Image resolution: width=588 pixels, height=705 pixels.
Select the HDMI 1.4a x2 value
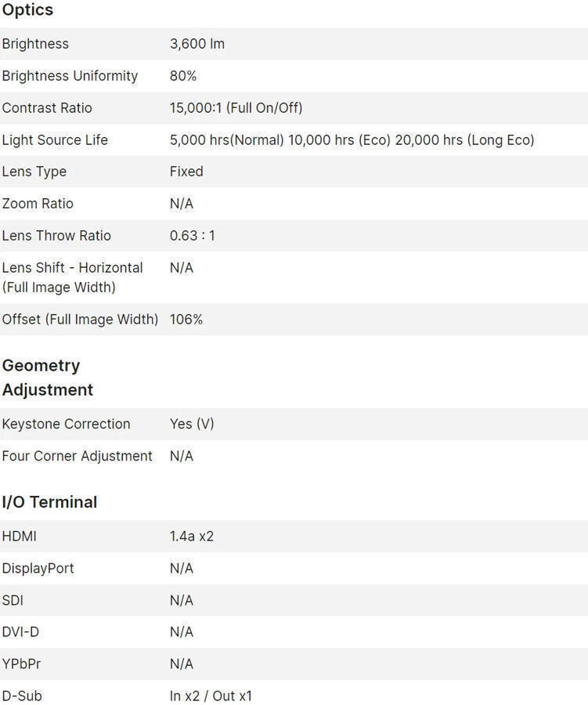(x=192, y=537)
